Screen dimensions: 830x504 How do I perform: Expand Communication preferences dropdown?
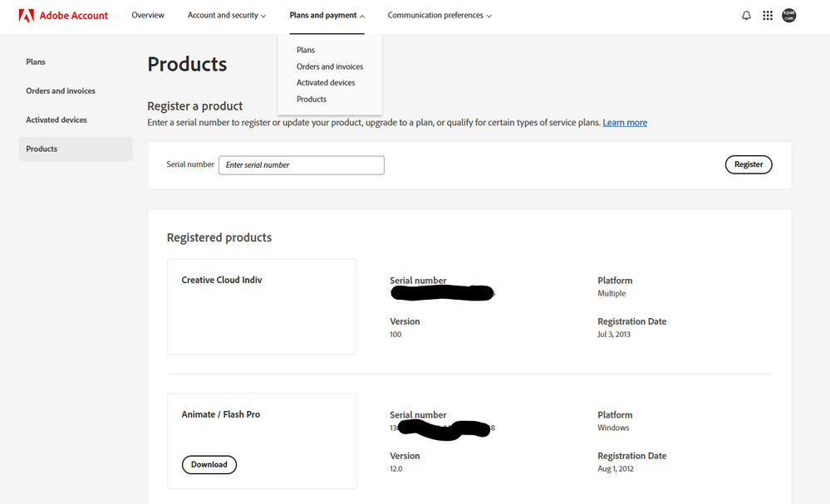[440, 16]
